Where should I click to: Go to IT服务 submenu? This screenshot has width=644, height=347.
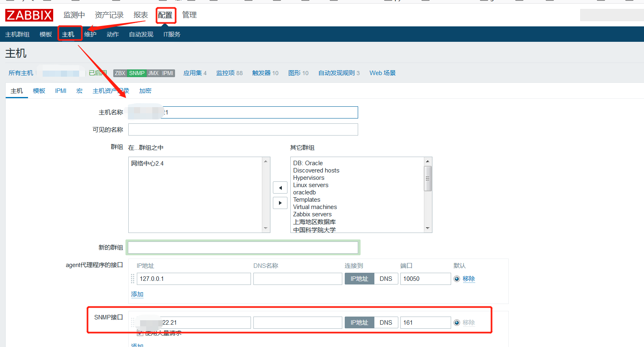[172, 34]
